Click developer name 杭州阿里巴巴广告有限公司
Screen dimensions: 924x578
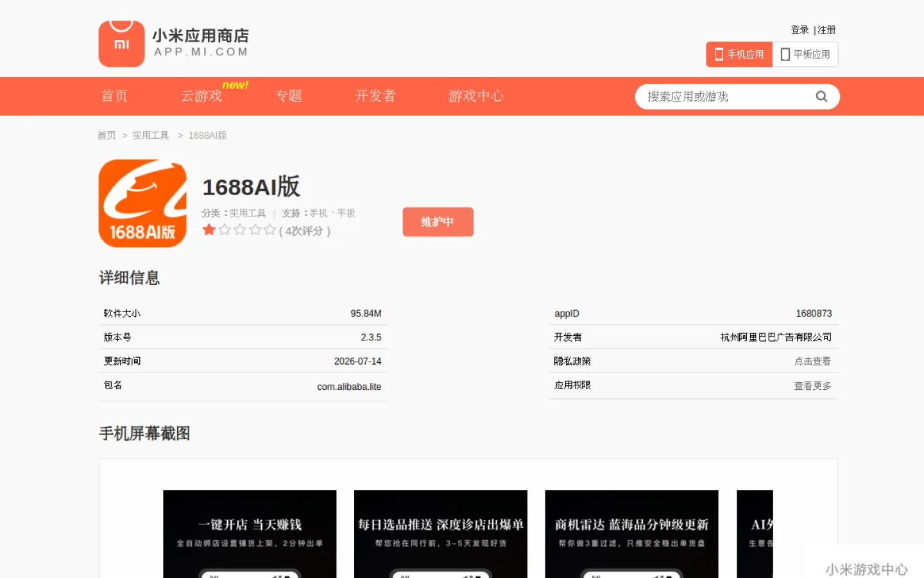776,337
